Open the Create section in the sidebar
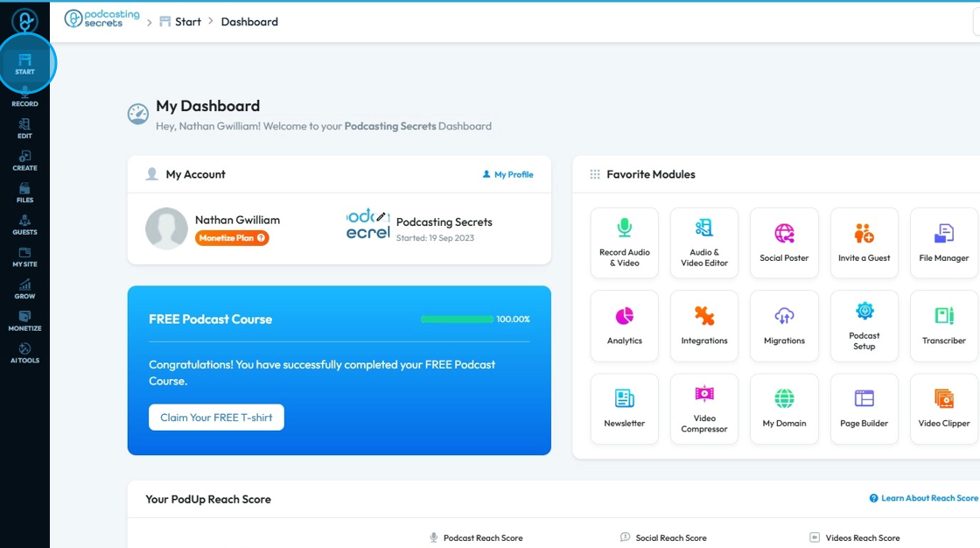Image resolution: width=980 pixels, height=548 pixels. [x=25, y=161]
